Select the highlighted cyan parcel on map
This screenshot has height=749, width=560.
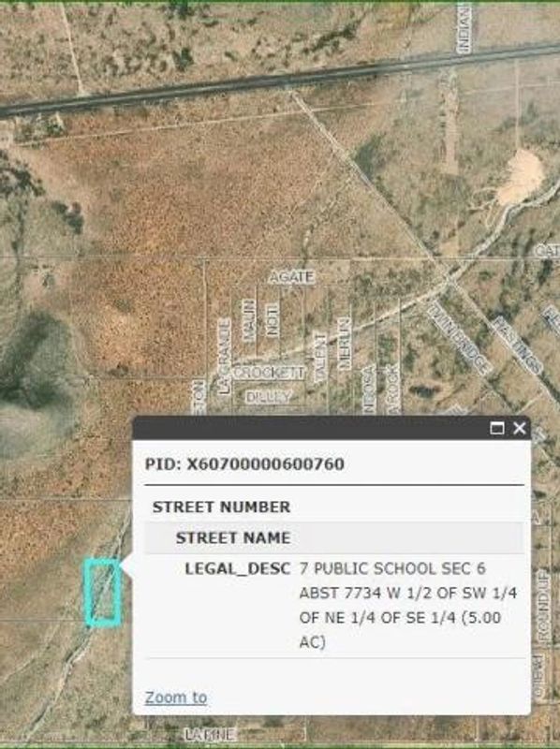102,592
